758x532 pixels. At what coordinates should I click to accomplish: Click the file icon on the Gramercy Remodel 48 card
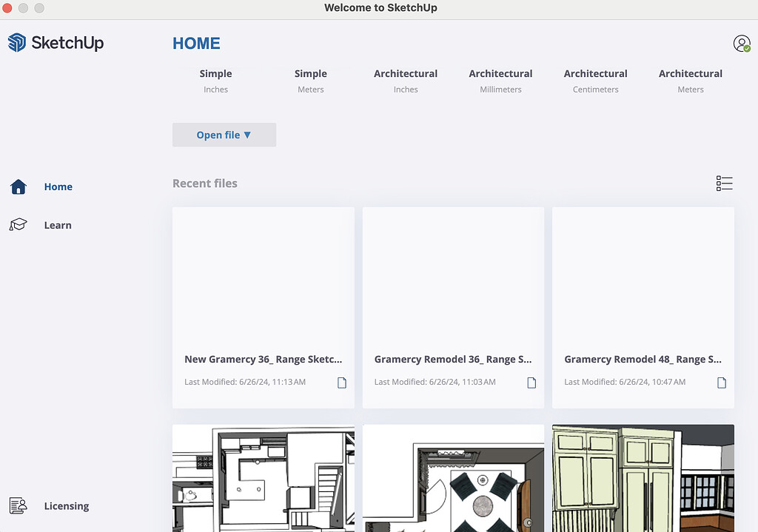(721, 383)
